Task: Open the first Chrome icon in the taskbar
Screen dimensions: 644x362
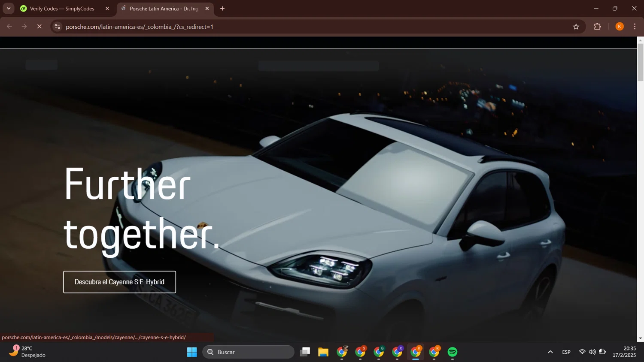Action: coord(342,352)
